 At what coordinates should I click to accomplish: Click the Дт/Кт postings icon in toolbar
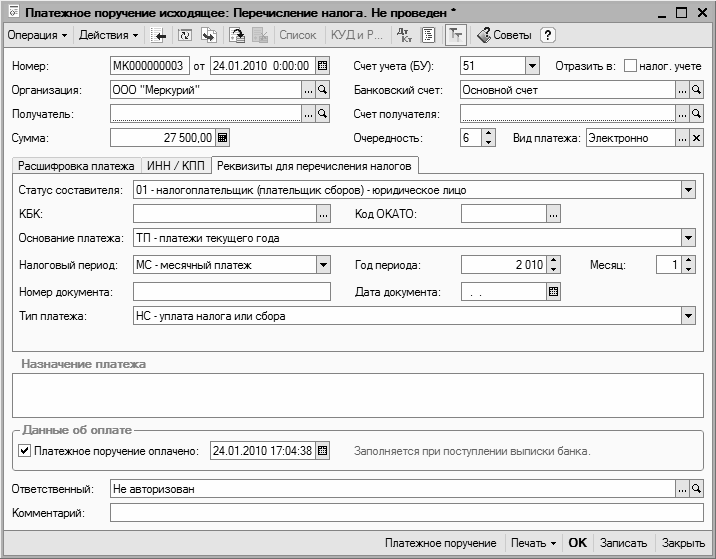404,35
